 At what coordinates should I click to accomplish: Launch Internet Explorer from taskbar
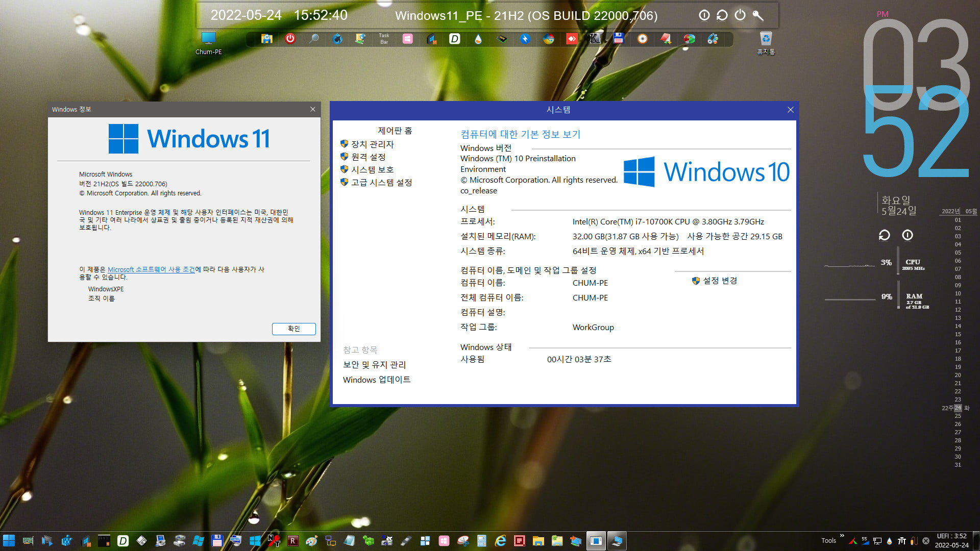[x=500, y=541]
